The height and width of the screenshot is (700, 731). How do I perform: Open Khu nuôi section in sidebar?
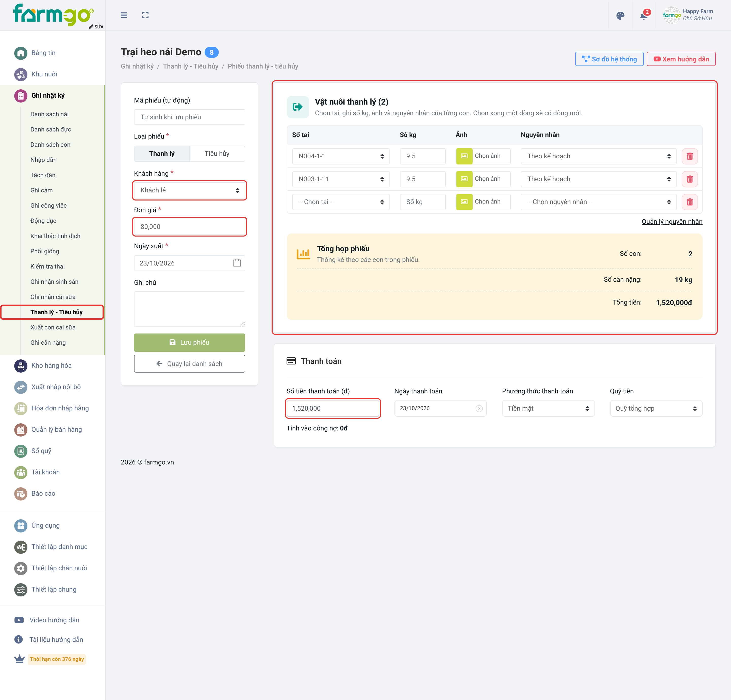[44, 74]
